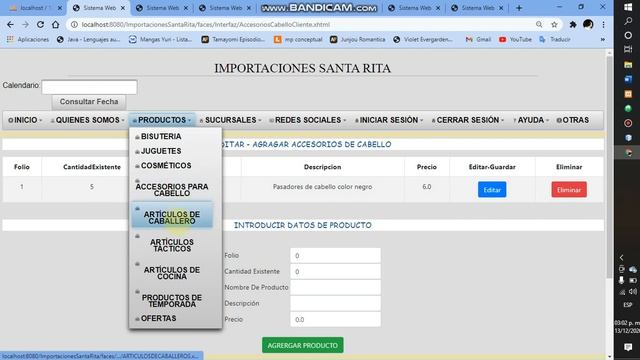640x360 pixels.
Task: Click the AGRERGAR PRODUCTO button
Action: [x=302, y=345]
